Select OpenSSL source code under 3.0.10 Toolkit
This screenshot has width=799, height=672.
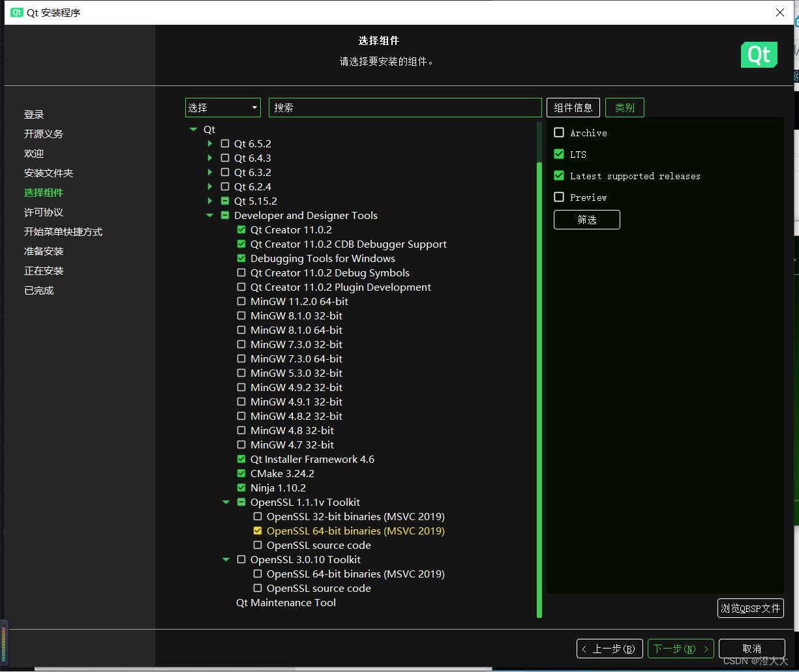pyautogui.click(x=319, y=588)
